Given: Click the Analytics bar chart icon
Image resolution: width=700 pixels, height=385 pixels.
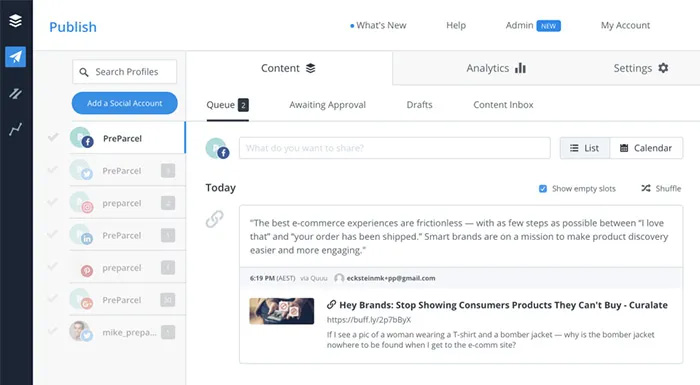Looking at the screenshot, I should 520,68.
